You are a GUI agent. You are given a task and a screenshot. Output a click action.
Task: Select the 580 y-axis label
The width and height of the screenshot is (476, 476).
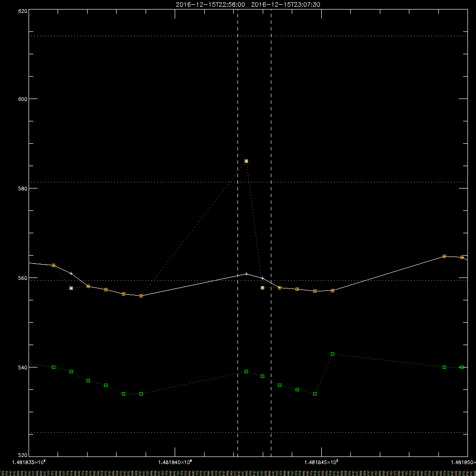click(23, 188)
